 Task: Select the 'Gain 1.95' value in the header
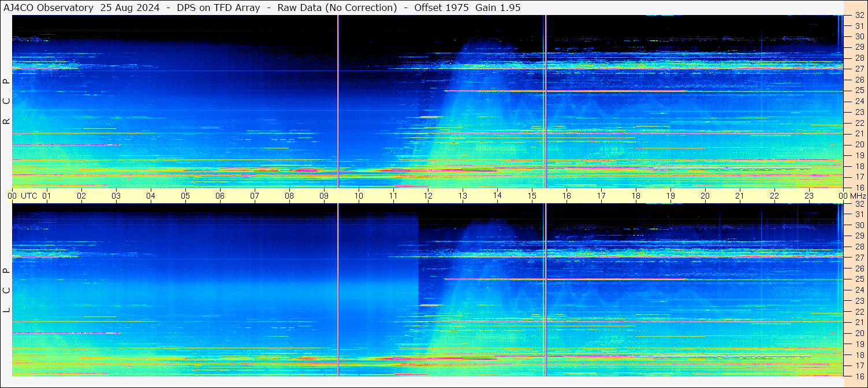tap(498, 8)
